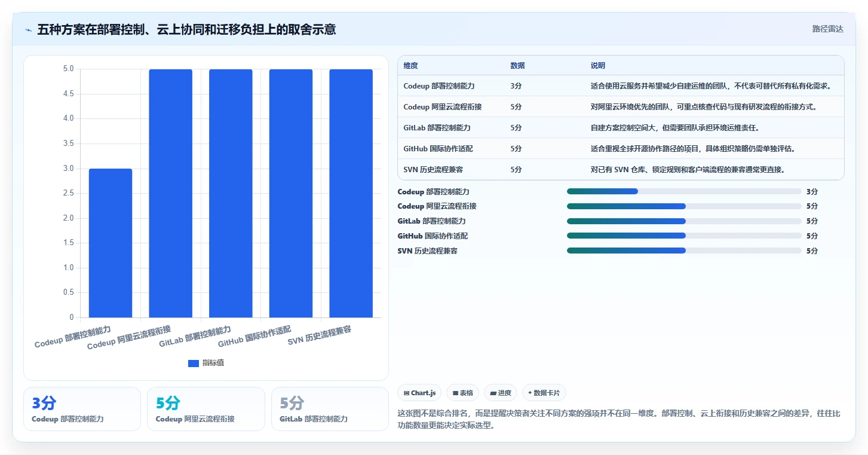
Task: Open the 3分 Codeup 部署控制能力 data card
Action: click(x=82, y=409)
